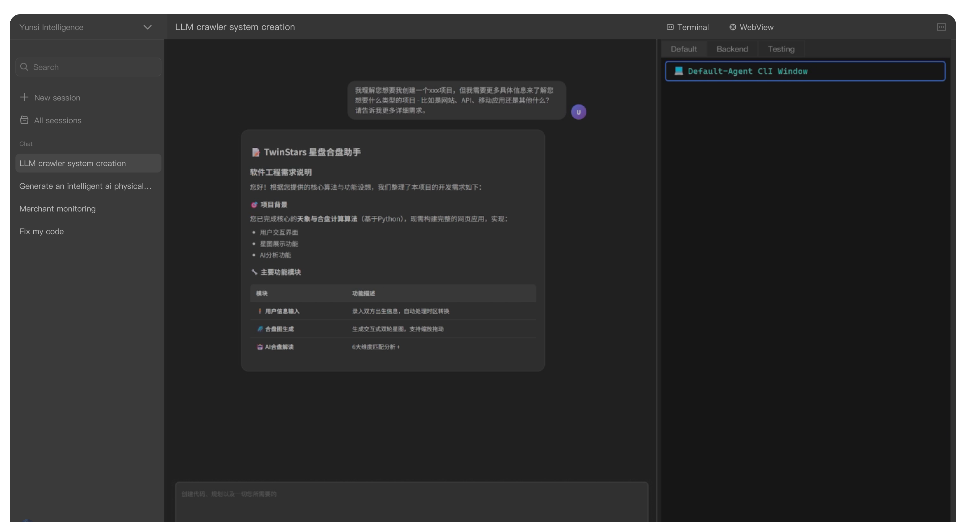The image size is (980, 522).
Task: Click the AI合盘解读 robot icon
Action: (x=260, y=347)
